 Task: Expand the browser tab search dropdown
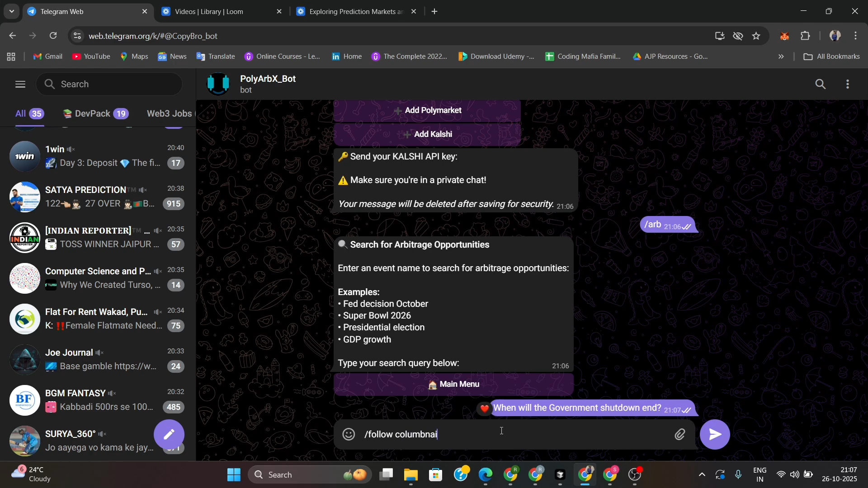11,11
